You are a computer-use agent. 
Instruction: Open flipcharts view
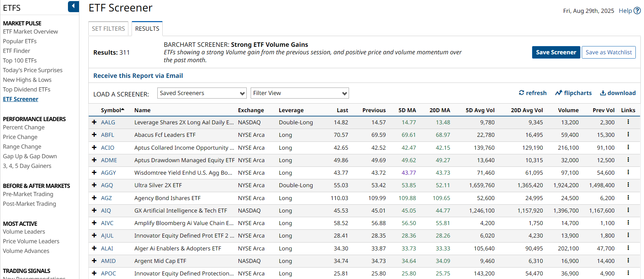point(573,93)
